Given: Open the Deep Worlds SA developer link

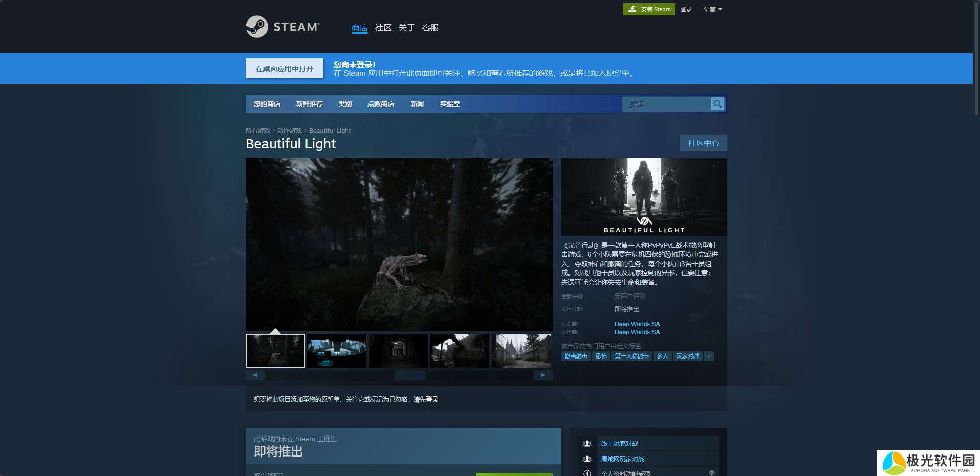Looking at the screenshot, I should [637, 324].
